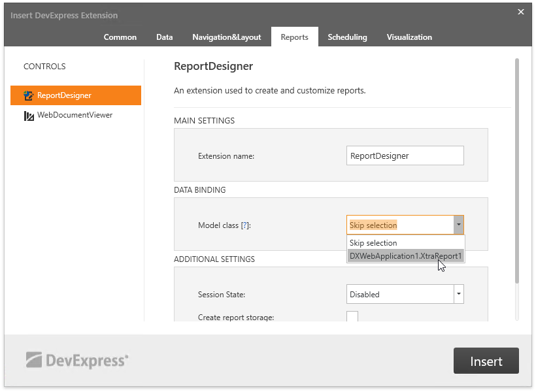The height and width of the screenshot is (392, 536).
Task: Select the WebDocumentViewer control icon
Action: [x=27, y=116]
